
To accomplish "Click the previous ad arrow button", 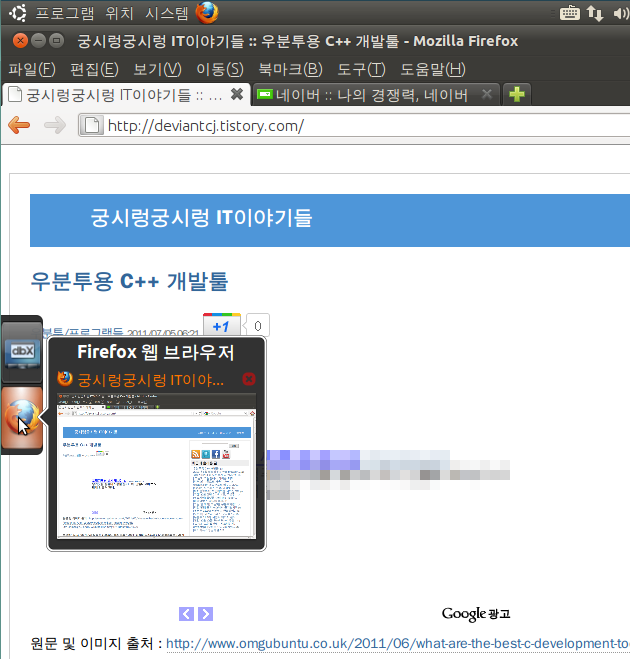I will tap(186, 614).
